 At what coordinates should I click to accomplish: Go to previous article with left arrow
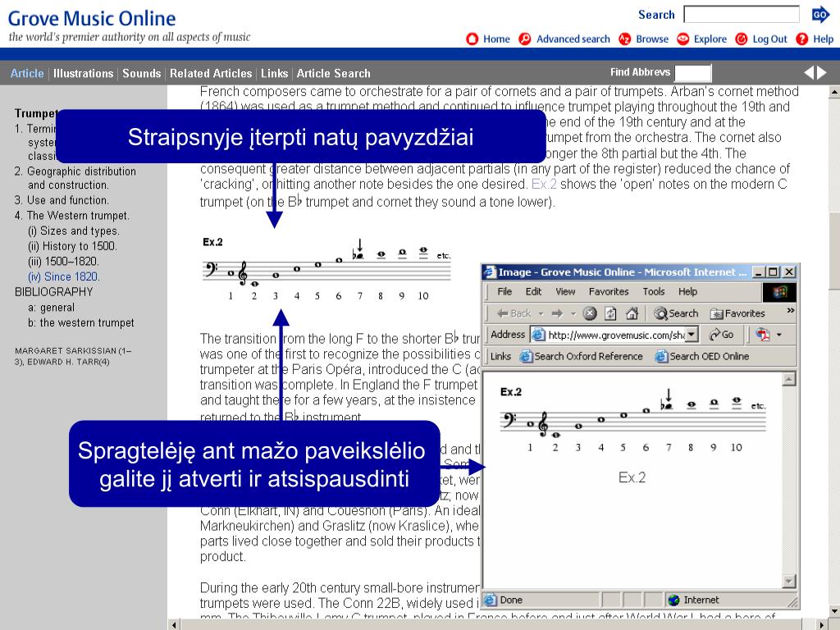pyautogui.click(x=810, y=73)
